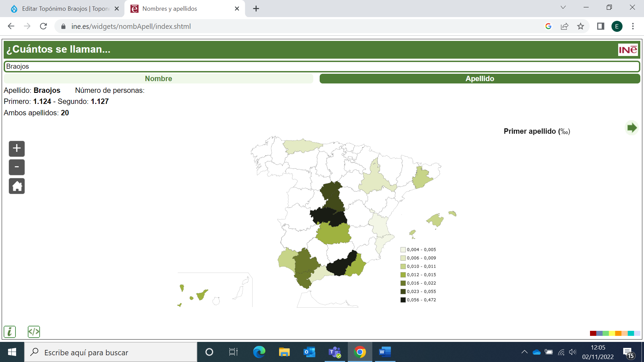Open tab search dropdown chevron
Image resolution: width=644 pixels, height=362 pixels.
563,7
